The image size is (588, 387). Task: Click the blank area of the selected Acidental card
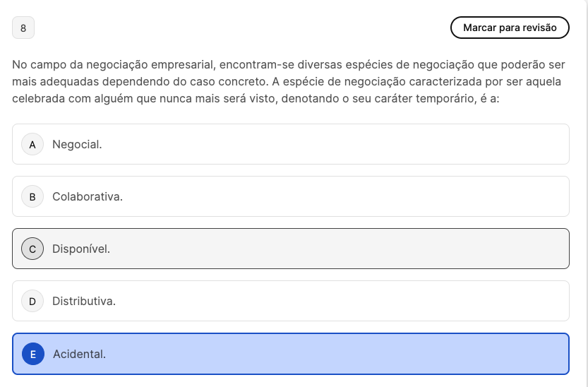(x=337, y=354)
